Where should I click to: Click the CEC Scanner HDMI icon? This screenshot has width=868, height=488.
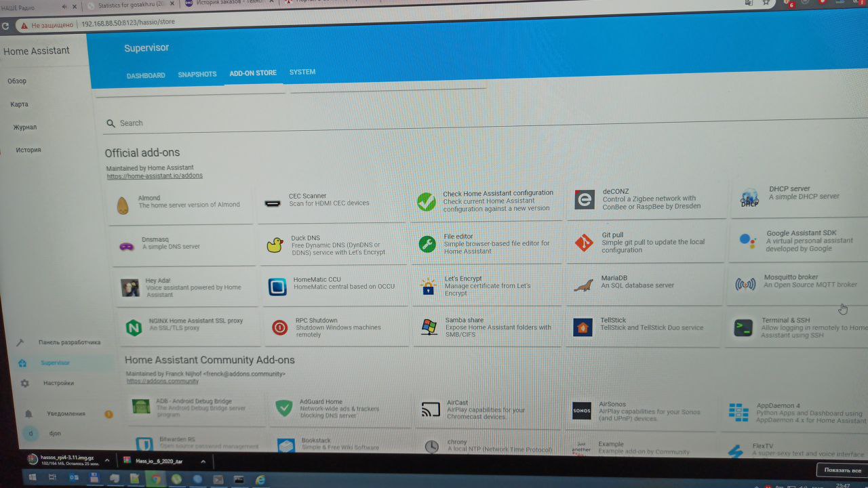(x=273, y=203)
